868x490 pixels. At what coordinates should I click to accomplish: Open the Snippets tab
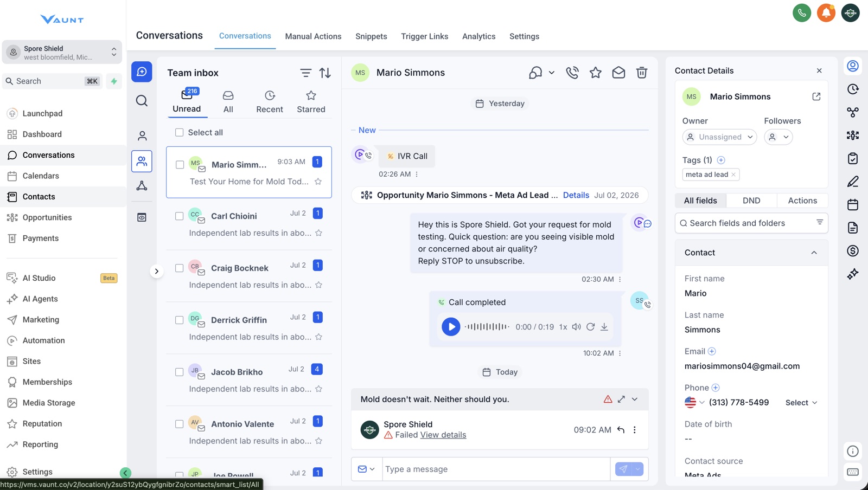371,36
